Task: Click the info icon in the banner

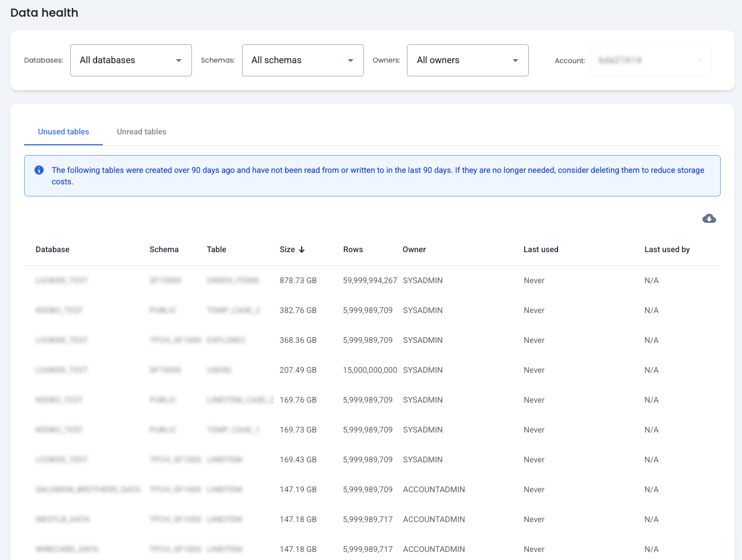Action: [x=39, y=170]
